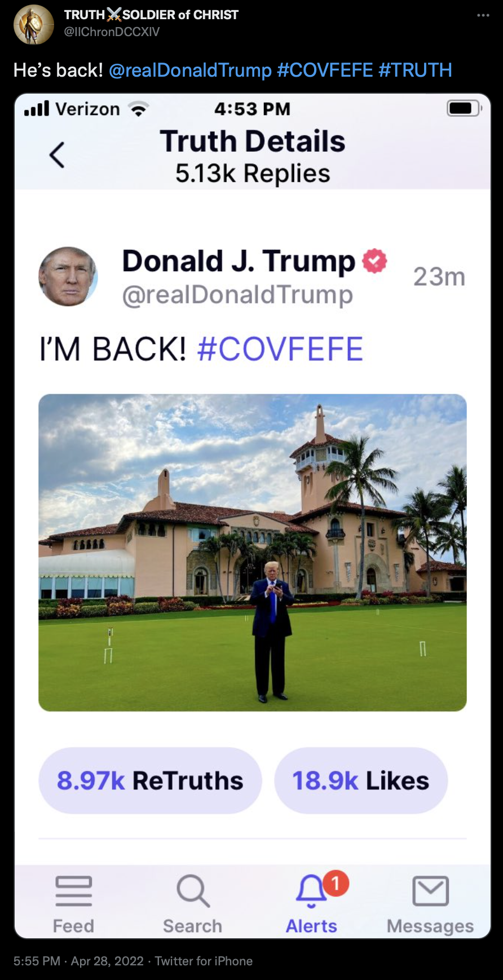503x980 pixels.
Task: Click the tweet timestamp 5:55 PM · Apr 28, 2022
Action: coord(78,961)
